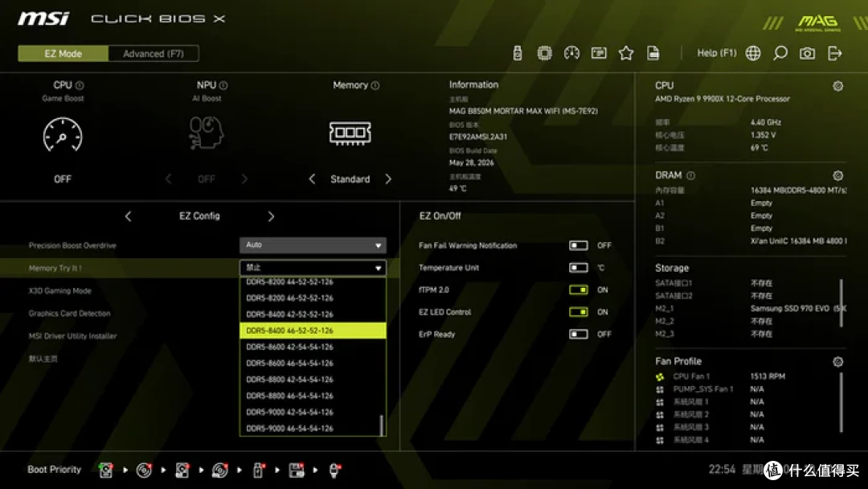
Task: Select DDR5-8200 46-52-52-126 option
Action: click(x=313, y=298)
